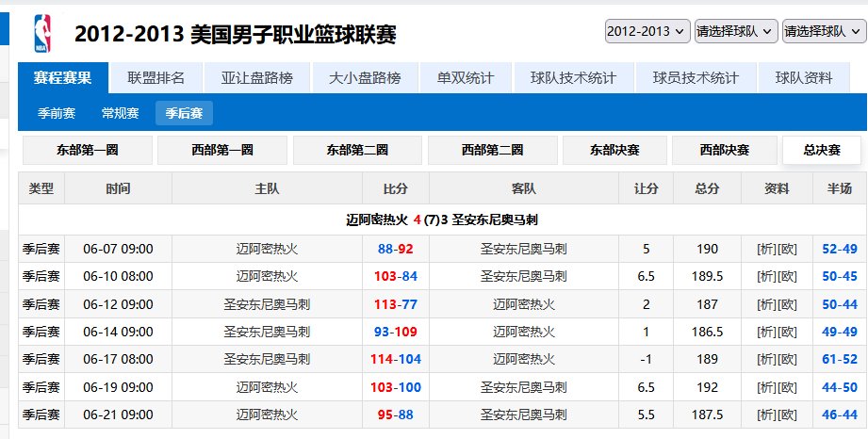Open the 88-92 score link
Image resolution: width=868 pixels, height=439 pixels.
[x=395, y=249]
